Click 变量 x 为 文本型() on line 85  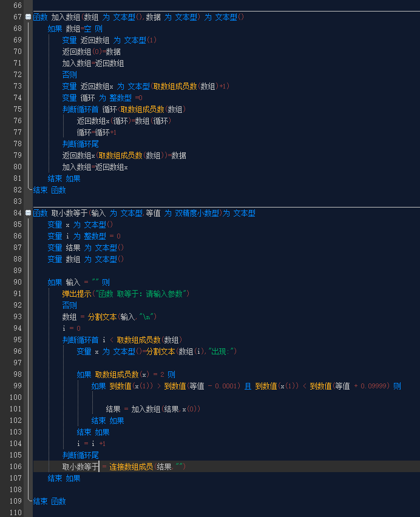coord(80,225)
